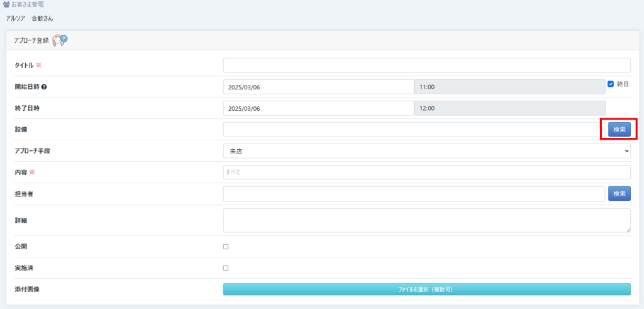Click the 検索 button for 設備

coord(619,130)
